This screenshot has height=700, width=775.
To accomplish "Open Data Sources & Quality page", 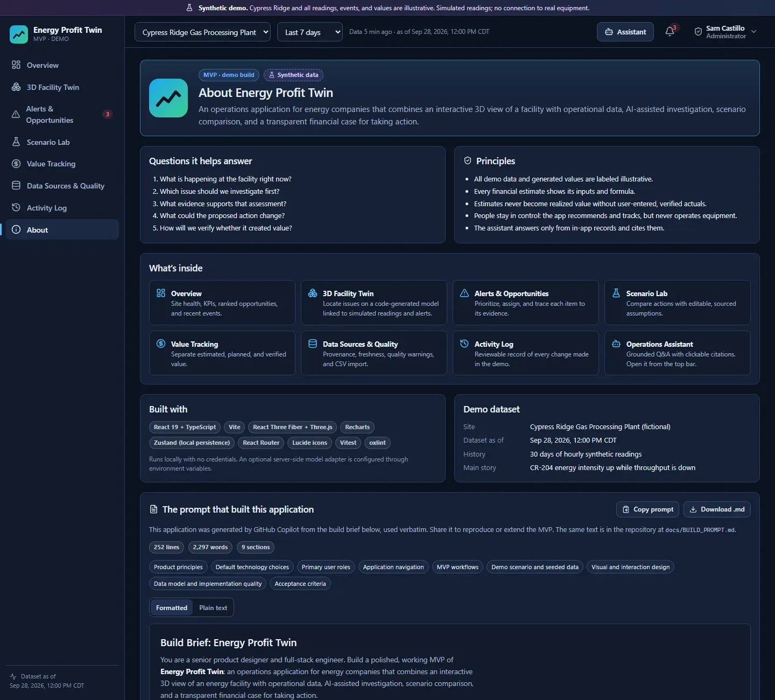I will pyautogui.click(x=62, y=186).
